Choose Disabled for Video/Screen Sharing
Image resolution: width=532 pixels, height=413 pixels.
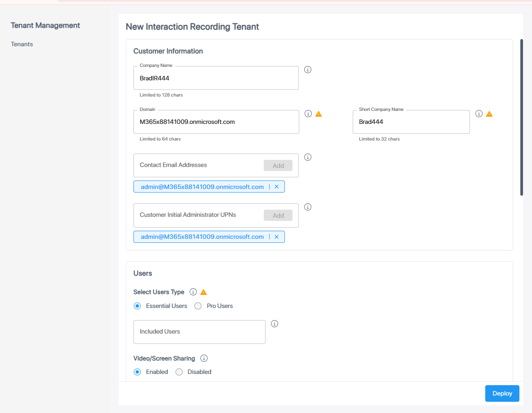pyautogui.click(x=179, y=372)
